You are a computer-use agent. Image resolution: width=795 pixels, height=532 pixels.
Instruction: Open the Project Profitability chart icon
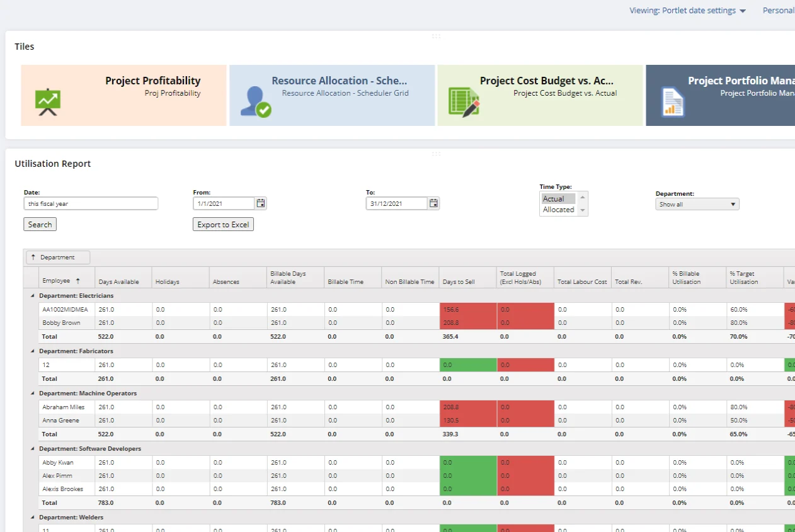tap(47, 102)
